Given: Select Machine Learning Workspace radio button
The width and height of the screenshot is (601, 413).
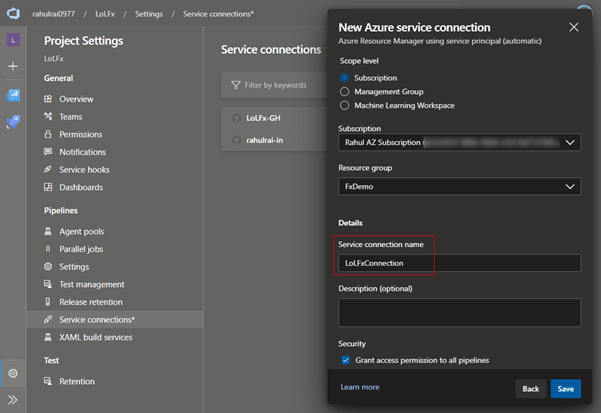Looking at the screenshot, I should click(x=345, y=105).
